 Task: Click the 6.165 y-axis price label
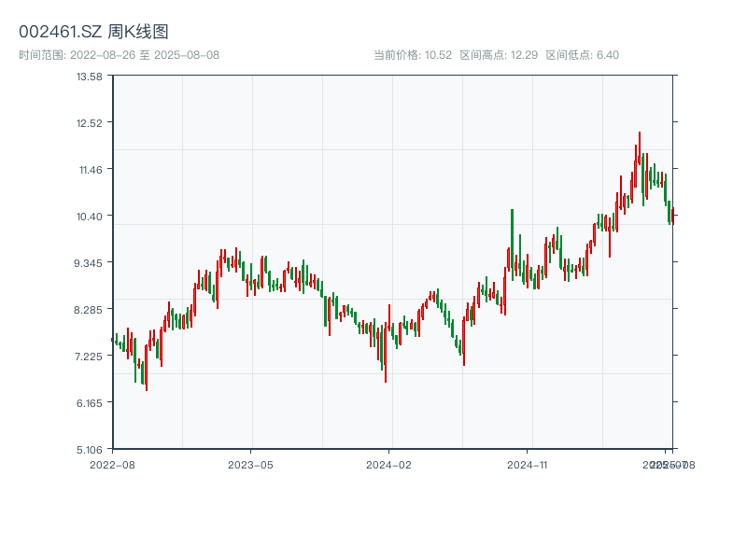coord(90,402)
